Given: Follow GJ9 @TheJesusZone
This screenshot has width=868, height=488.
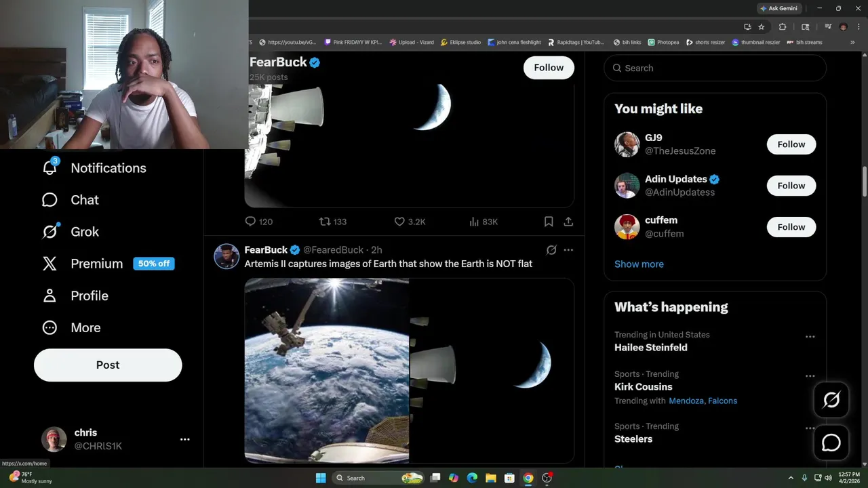Looking at the screenshot, I should pos(791,144).
